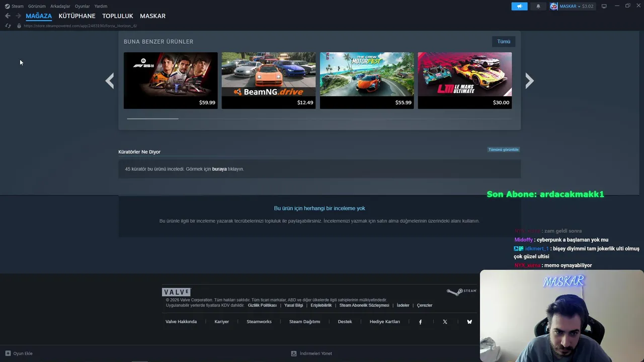
Task: Click the $3.02 wallet balance
Action: [588, 6]
